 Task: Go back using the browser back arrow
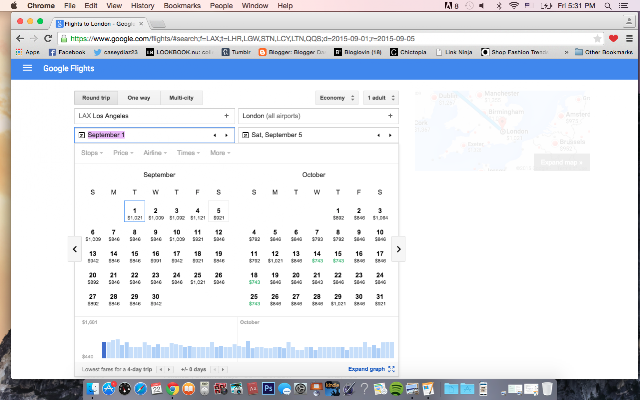pos(20,38)
